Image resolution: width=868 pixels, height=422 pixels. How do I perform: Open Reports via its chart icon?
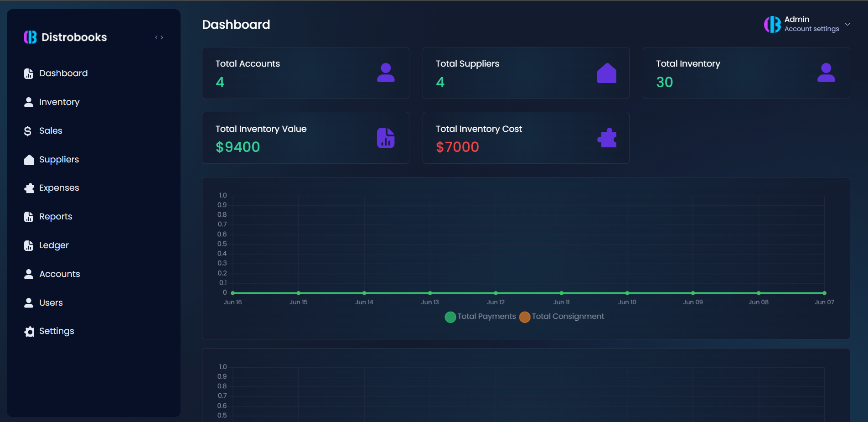pos(28,216)
